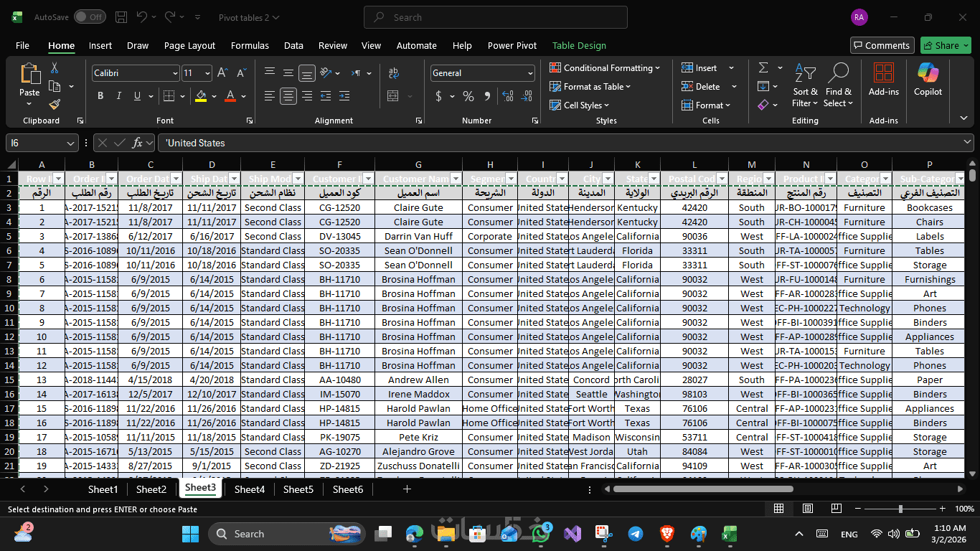Apply Percent Style number format

[468, 96]
